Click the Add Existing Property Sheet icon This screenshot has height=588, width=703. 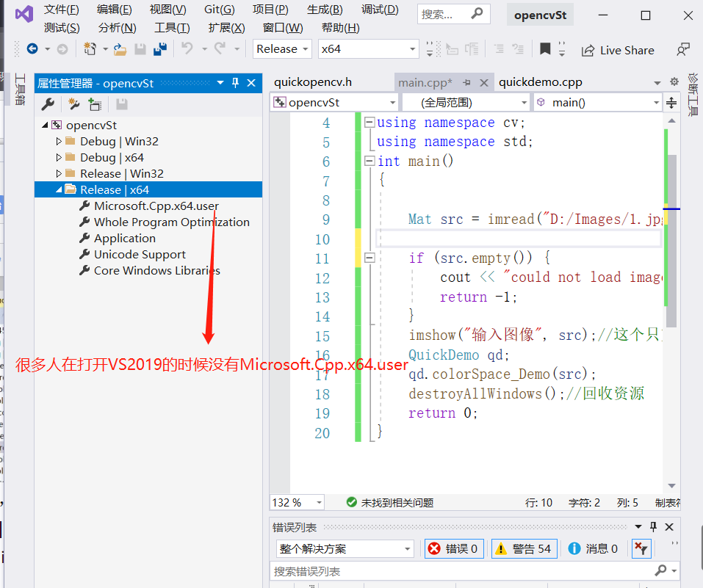tap(94, 104)
